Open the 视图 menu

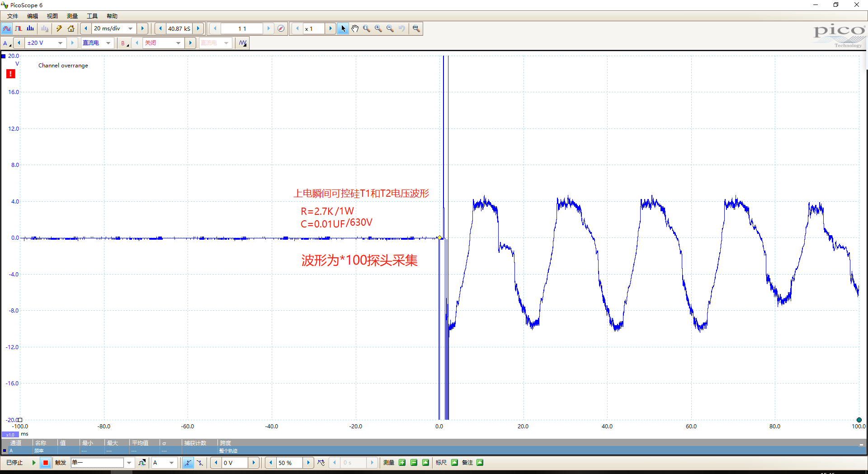52,16
